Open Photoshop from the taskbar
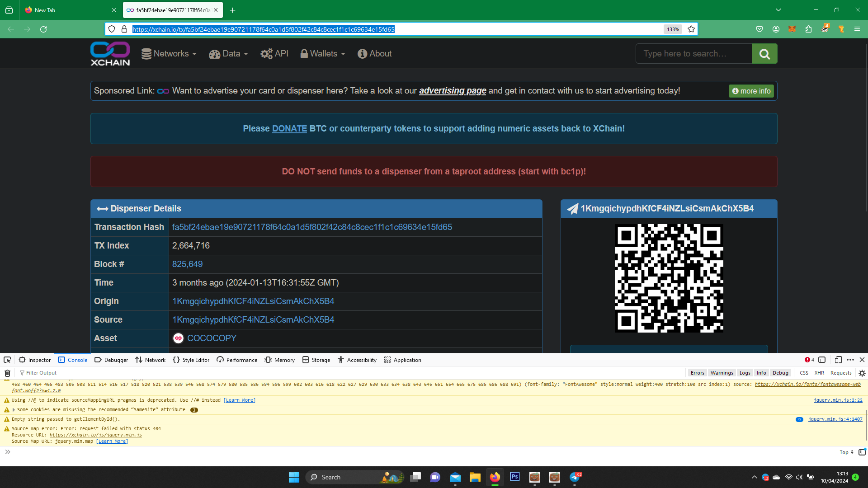Image resolution: width=868 pixels, height=488 pixels. [x=514, y=477]
